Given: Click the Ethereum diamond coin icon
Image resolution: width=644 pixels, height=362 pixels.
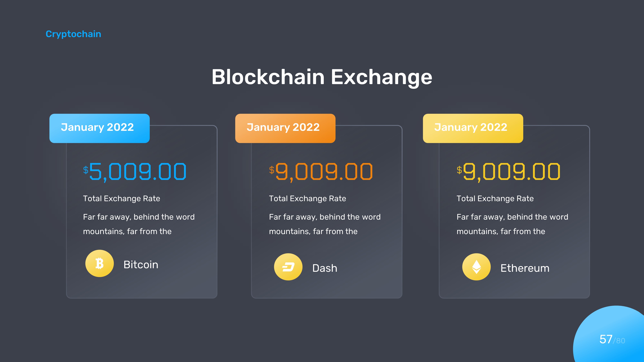Looking at the screenshot, I should 476,267.
